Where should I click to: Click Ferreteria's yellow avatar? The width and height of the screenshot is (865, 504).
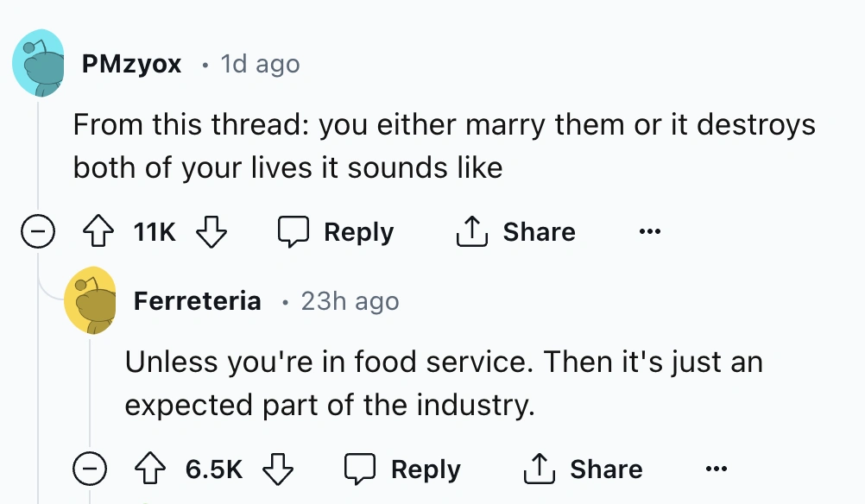click(91, 300)
